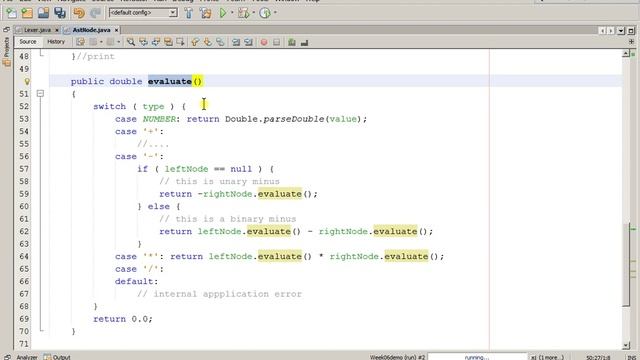Viewport: 640px width, 360px height.
Task: Close the Lexer.java tab
Action: click(57, 30)
